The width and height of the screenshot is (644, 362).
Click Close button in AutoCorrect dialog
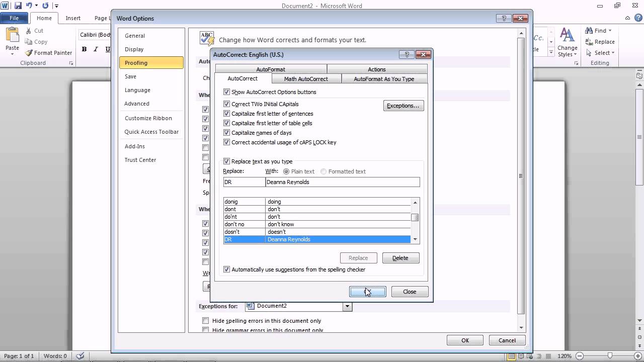[x=410, y=292]
